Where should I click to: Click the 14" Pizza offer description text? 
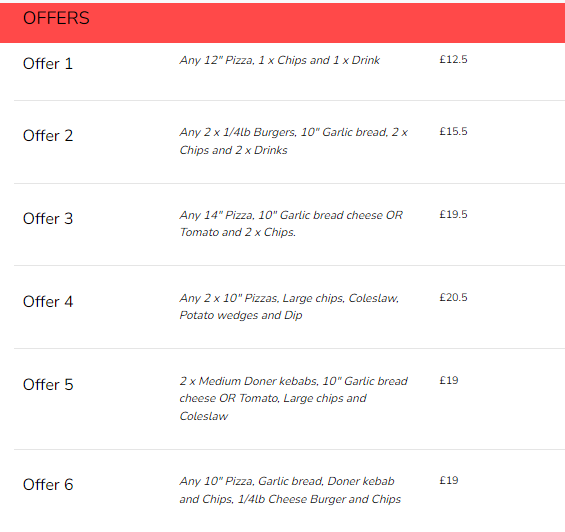(x=291, y=223)
